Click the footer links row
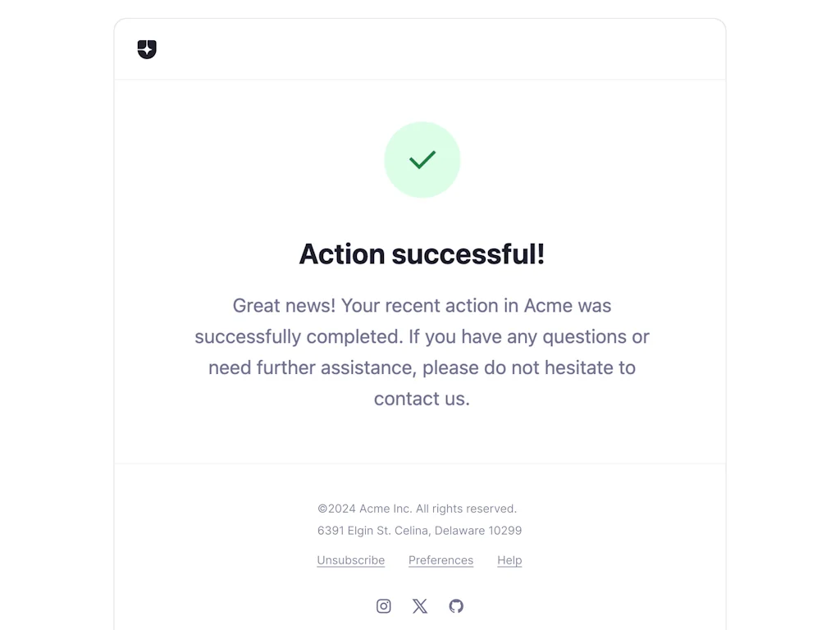This screenshot has width=840, height=630. [419, 560]
